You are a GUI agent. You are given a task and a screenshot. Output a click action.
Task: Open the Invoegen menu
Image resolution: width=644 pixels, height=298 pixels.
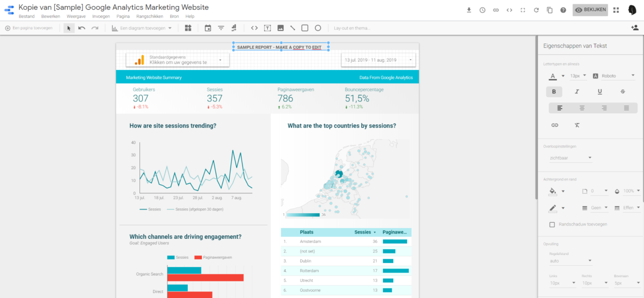pyautogui.click(x=101, y=17)
